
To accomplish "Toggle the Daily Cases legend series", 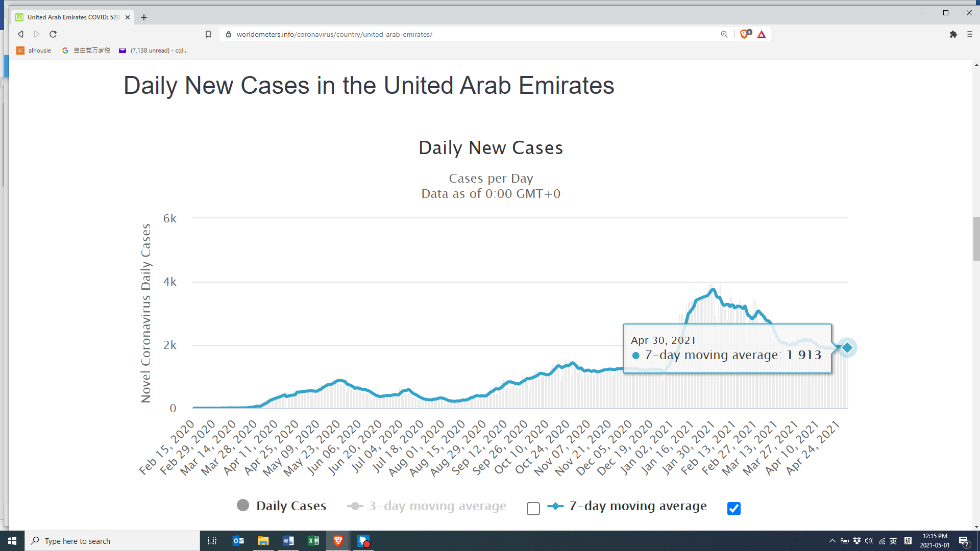I will pos(282,506).
